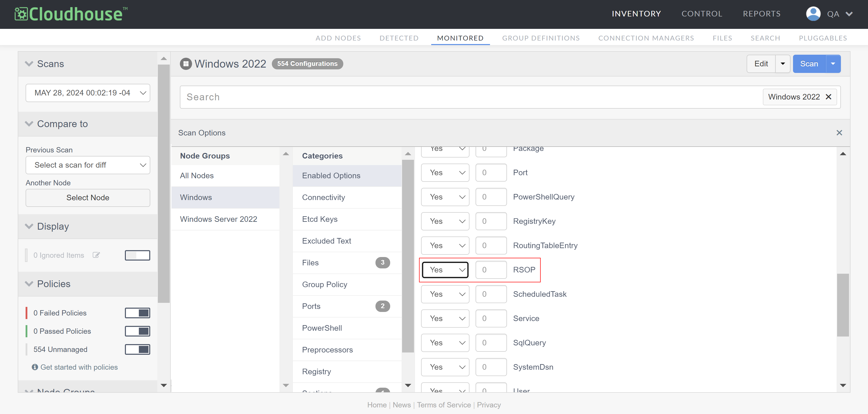This screenshot has width=868, height=414.
Task: Switch to the ADD NODES tab
Action: (x=338, y=38)
